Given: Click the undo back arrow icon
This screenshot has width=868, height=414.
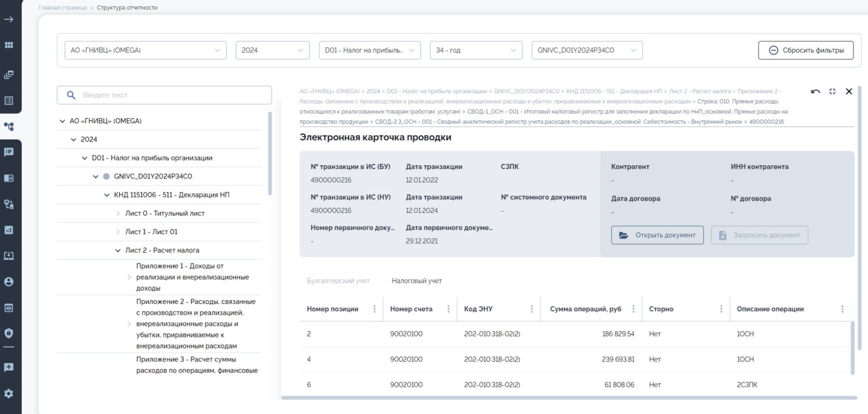Looking at the screenshot, I should [815, 91].
